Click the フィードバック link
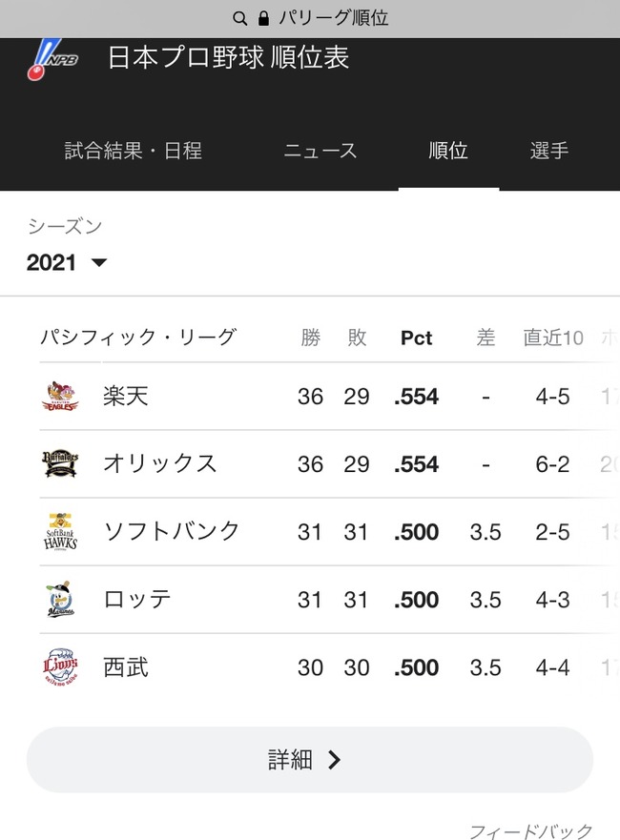 tap(531, 830)
